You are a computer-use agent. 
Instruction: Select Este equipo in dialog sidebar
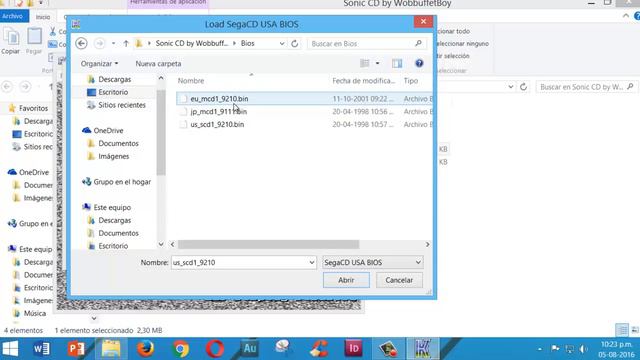tap(112, 207)
